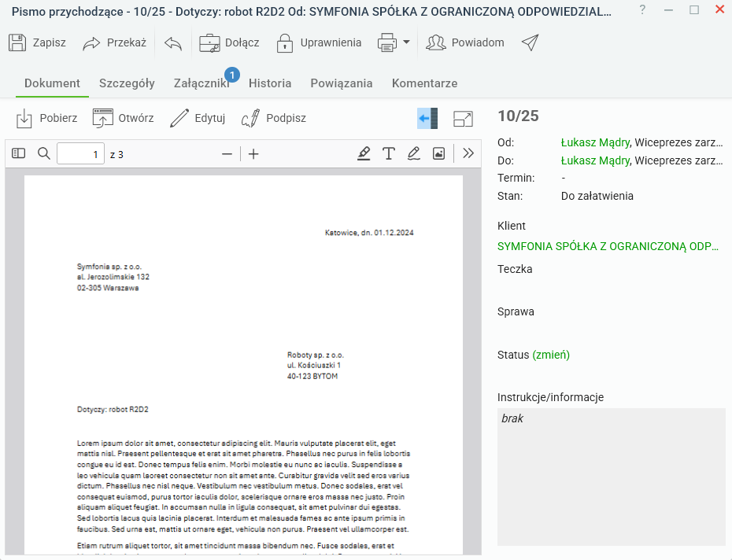Screen dimensions: 732x560
Task: Open the help question mark
Action: point(642,9)
